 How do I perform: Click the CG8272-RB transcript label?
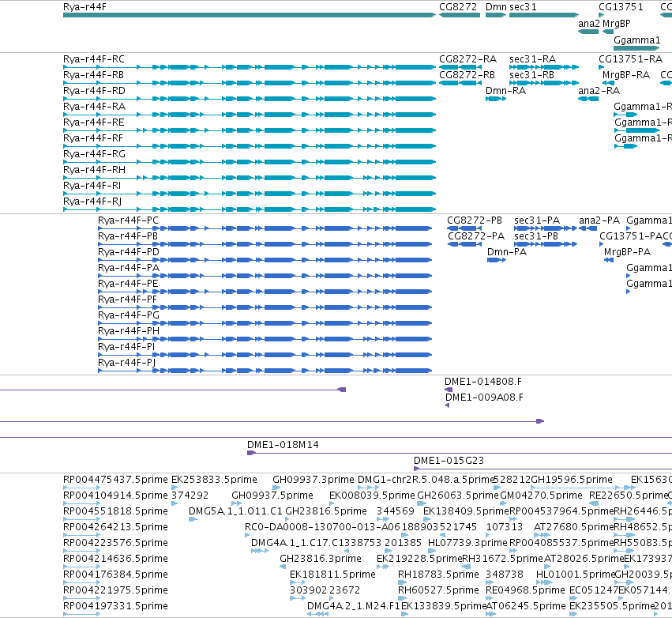467,74
